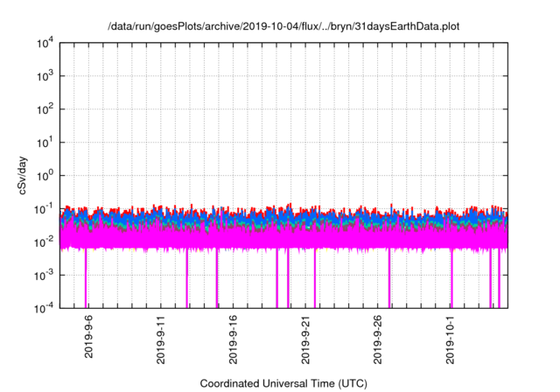Click the Coordinated Universal Time (UTC) label
Screen dimensions: 560x392
(x=283, y=383)
